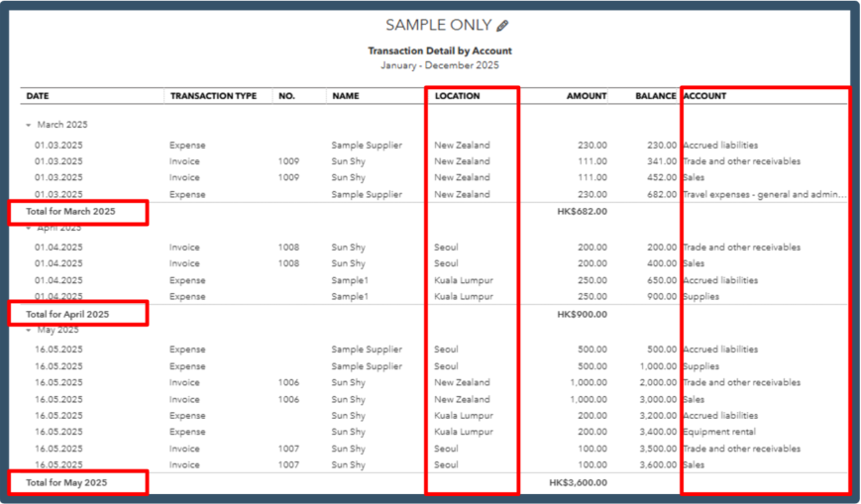Collapse the May 2025 group arrow

pyautogui.click(x=30, y=330)
